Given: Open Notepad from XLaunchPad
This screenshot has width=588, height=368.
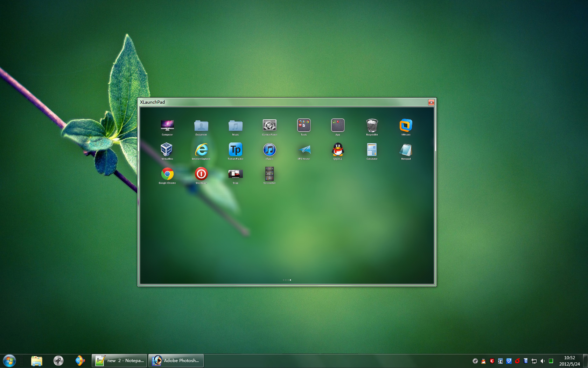Looking at the screenshot, I should point(406,150).
